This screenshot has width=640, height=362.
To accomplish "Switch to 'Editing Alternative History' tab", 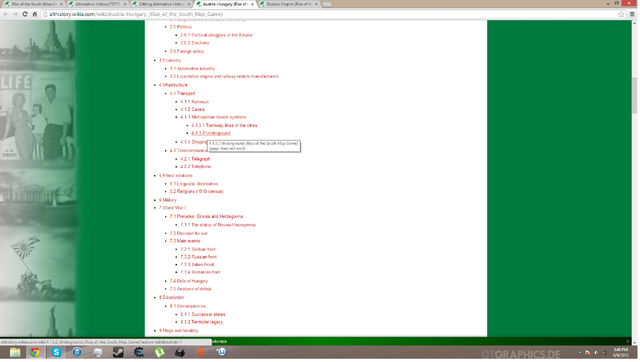I will click(161, 4).
